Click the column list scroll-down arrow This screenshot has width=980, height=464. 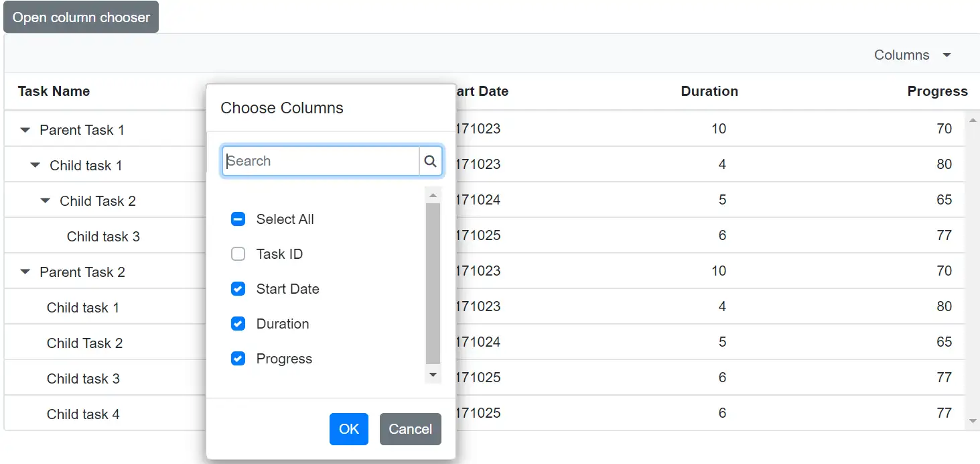(x=433, y=375)
